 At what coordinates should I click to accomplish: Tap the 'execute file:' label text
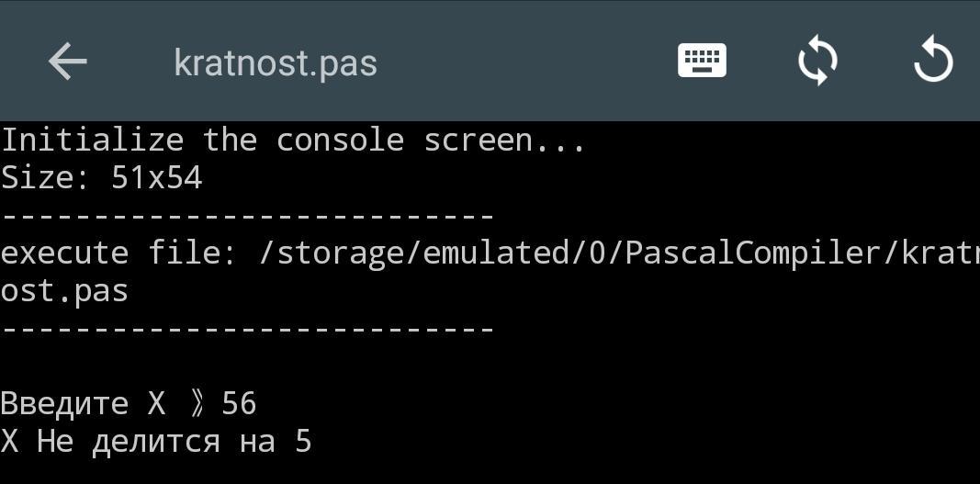[119, 253]
